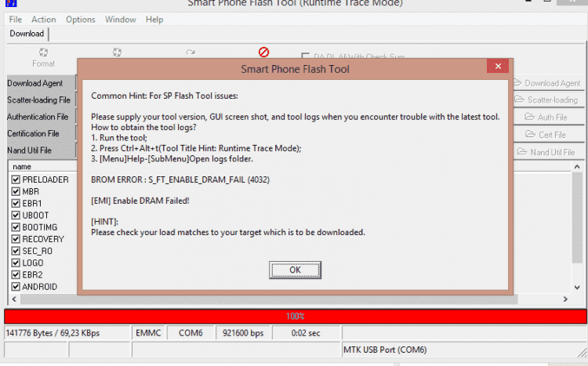Open the File menu
The image size is (588, 366).
pos(16,20)
